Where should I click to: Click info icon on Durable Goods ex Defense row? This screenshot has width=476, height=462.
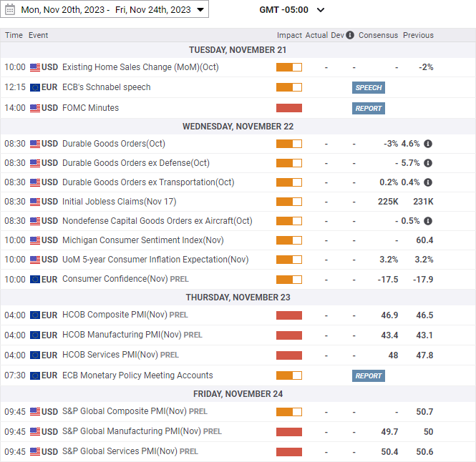coord(428,163)
